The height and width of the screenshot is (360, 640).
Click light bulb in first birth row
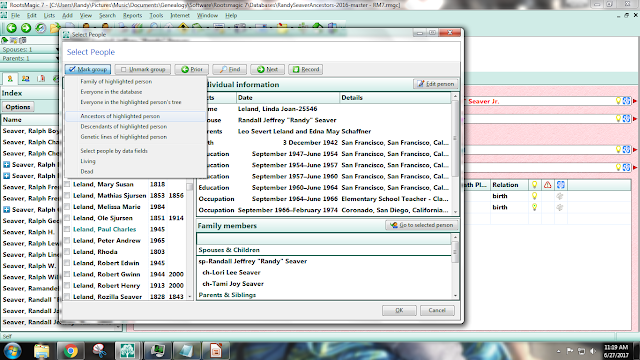pyautogui.click(x=534, y=196)
